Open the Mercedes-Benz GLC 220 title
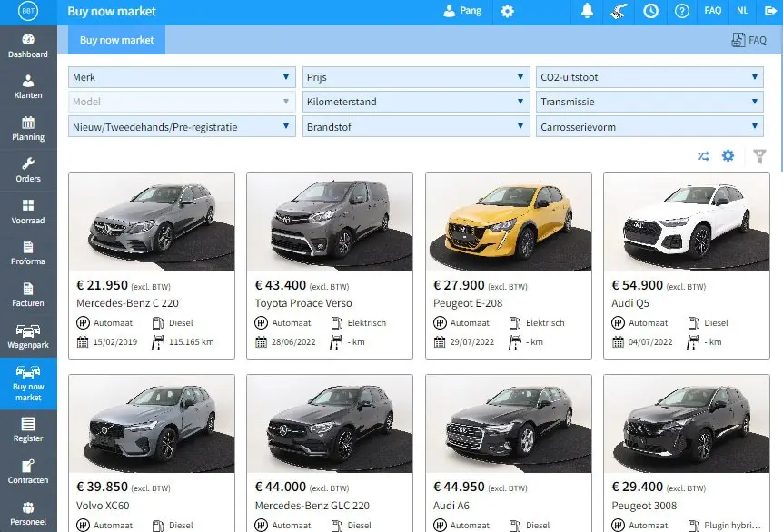This screenshot has width=783, height=532. tap(312, 506)
